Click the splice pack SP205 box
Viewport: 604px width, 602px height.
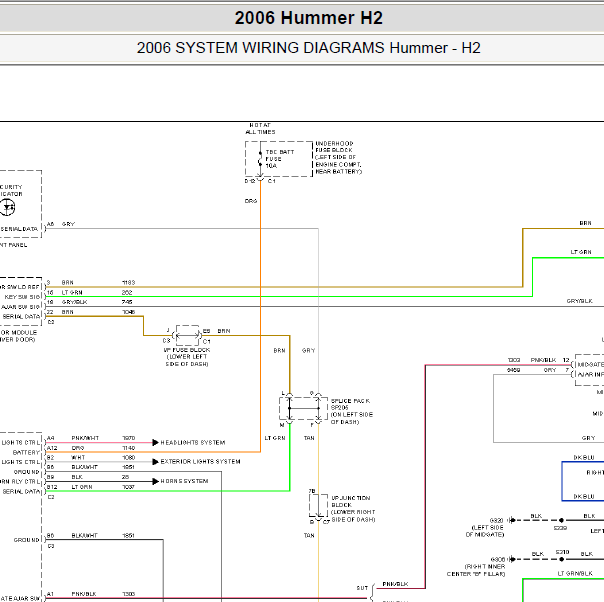point(304,408)
